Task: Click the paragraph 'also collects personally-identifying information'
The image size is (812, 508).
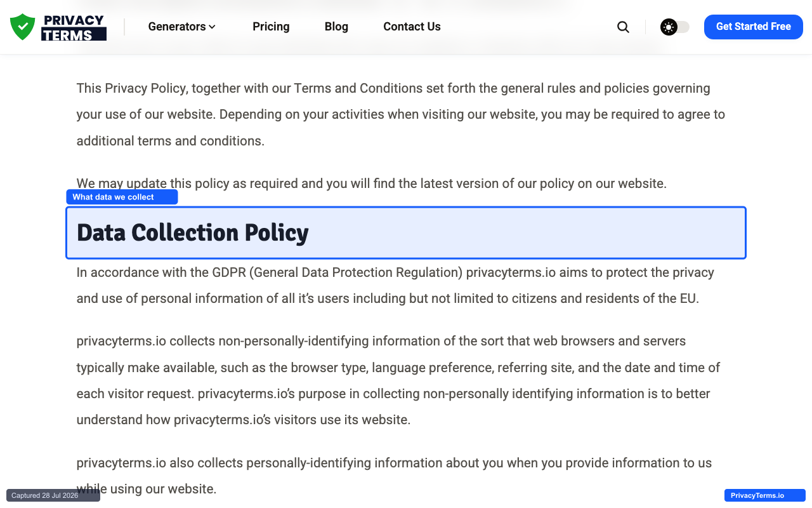Action: click(x=394, y=476)
